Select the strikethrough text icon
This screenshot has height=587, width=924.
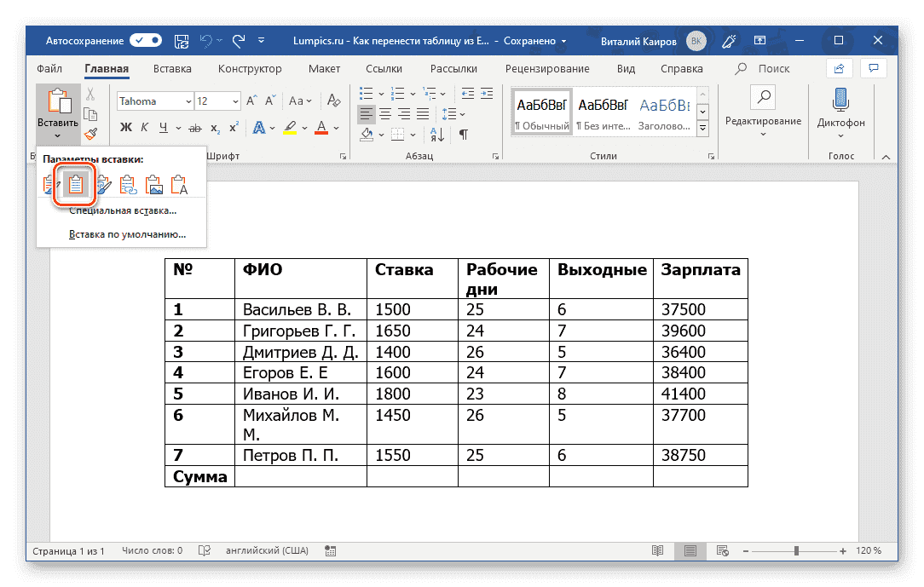pos(194,127)
